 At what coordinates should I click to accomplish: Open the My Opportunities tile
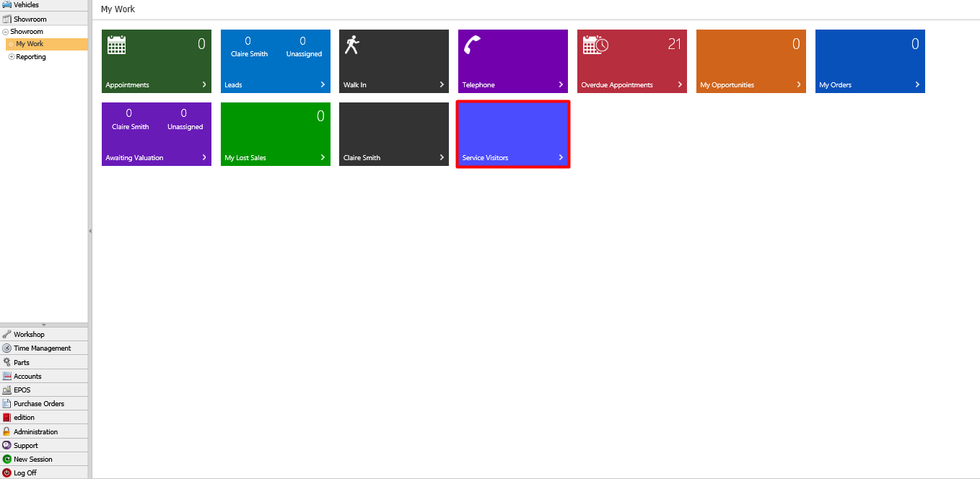click(x=751, y=61)
